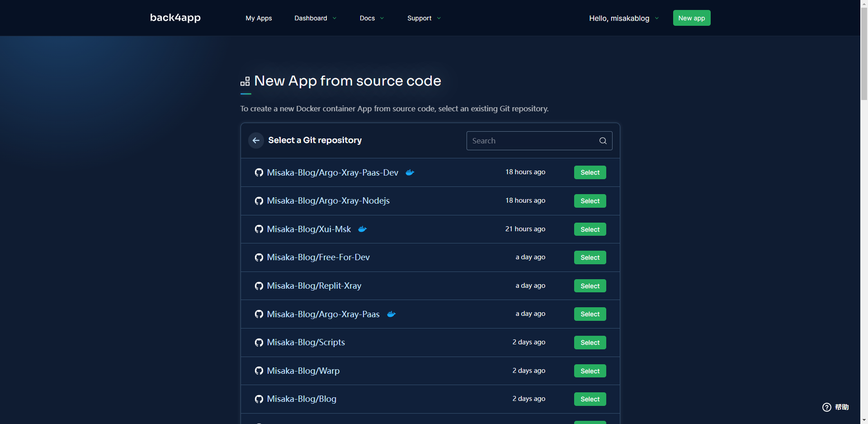Click the Misaka-Blog/Argo-Xray-Nodejs repository name
This screenshot has height=424, width=868.
coord(328,201)
